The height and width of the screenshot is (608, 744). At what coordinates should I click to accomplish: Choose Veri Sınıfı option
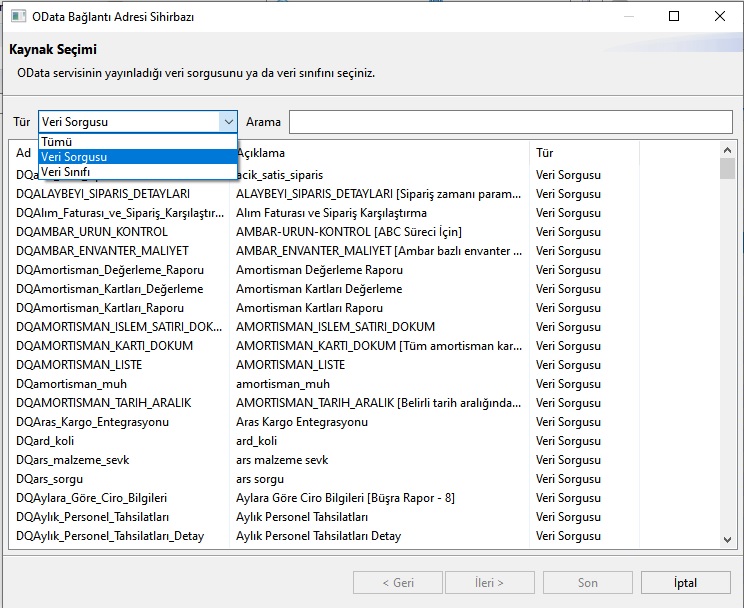click(138, 171)
